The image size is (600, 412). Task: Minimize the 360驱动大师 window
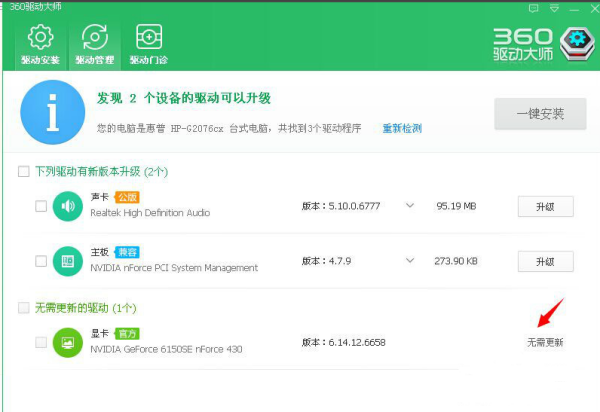click(x=574, y=9)
